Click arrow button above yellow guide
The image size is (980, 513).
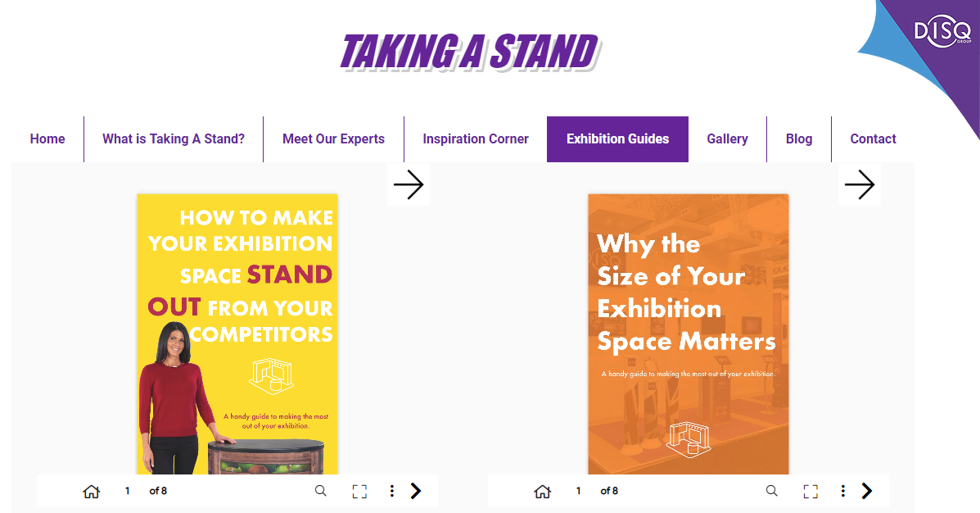pos(409,185)
